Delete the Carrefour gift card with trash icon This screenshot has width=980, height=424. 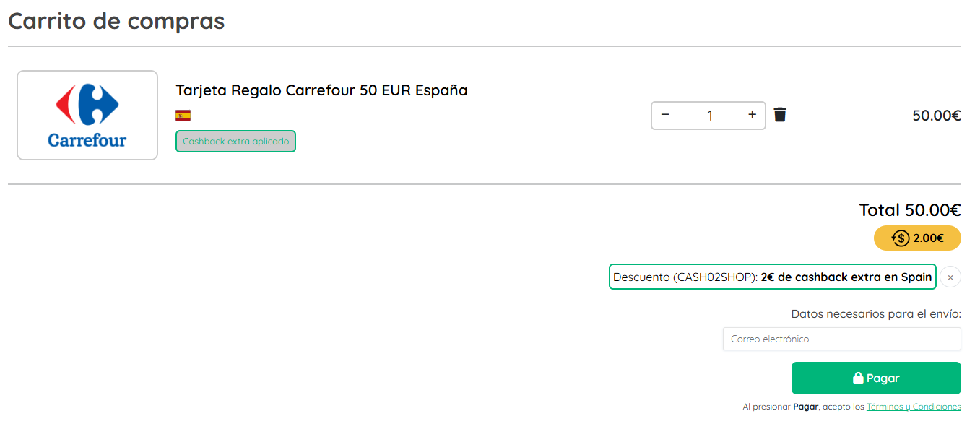tap(780, 115)
